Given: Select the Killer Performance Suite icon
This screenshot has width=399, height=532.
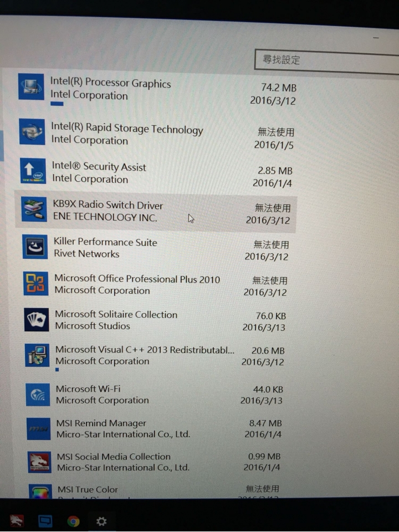Looking at the screenshot, I should tap(35, 247).
